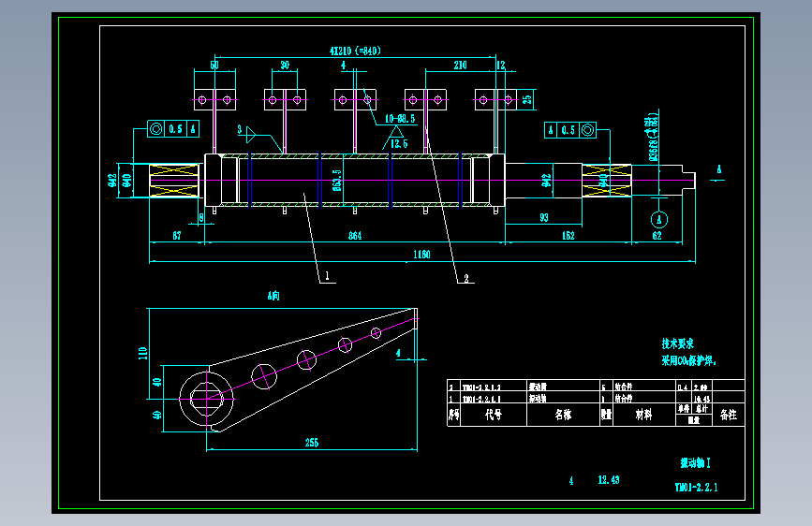Click the "Φ63.5" diameter text
The width and height of the screenshot is (812, 526).
coord(336,180)
